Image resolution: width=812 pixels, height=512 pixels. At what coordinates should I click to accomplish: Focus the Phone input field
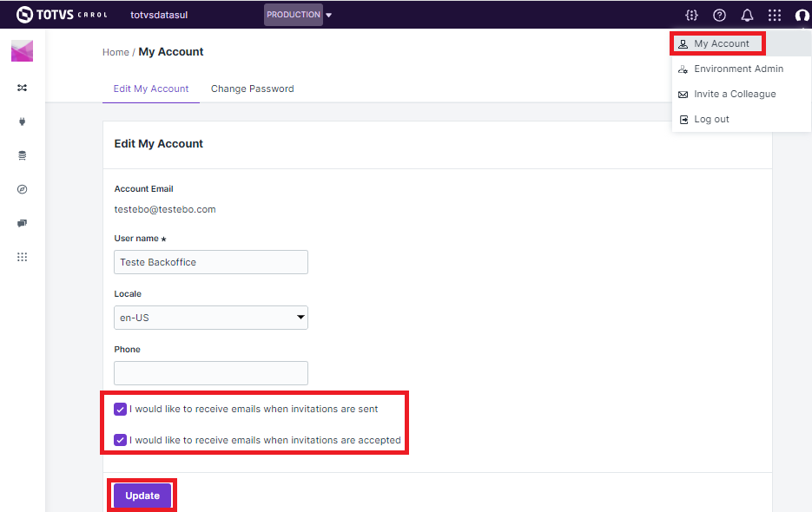pos(211,373)
